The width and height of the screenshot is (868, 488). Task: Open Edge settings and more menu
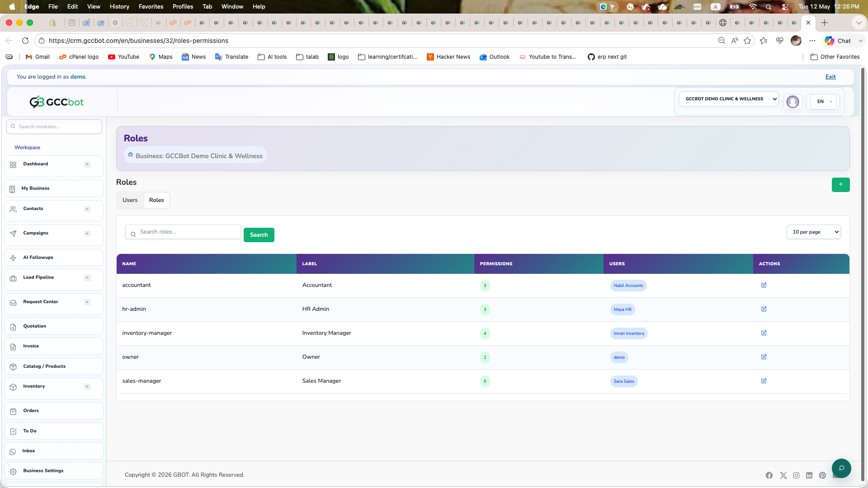tap(812, 41)
